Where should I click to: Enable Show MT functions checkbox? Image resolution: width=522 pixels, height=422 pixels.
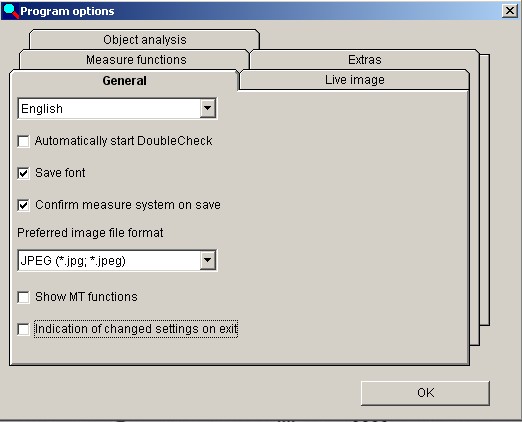click(24, 297)
